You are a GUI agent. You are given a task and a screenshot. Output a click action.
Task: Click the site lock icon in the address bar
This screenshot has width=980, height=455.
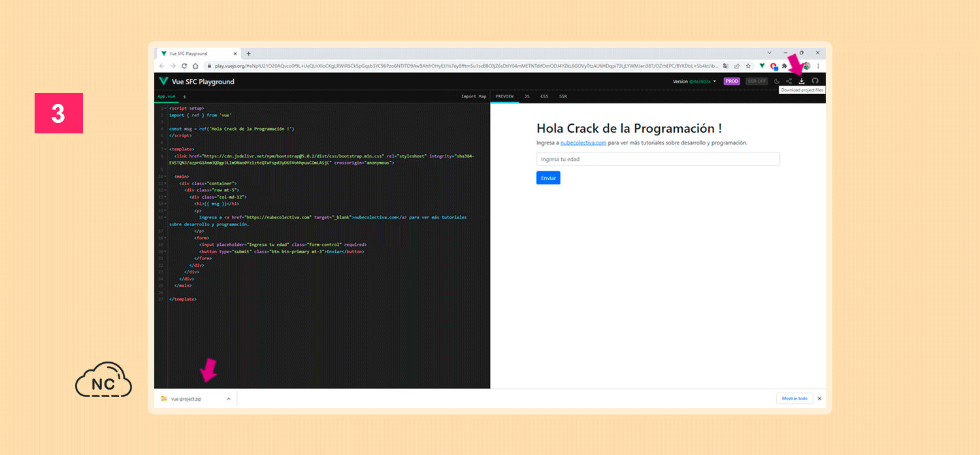[x=210, y=66]
